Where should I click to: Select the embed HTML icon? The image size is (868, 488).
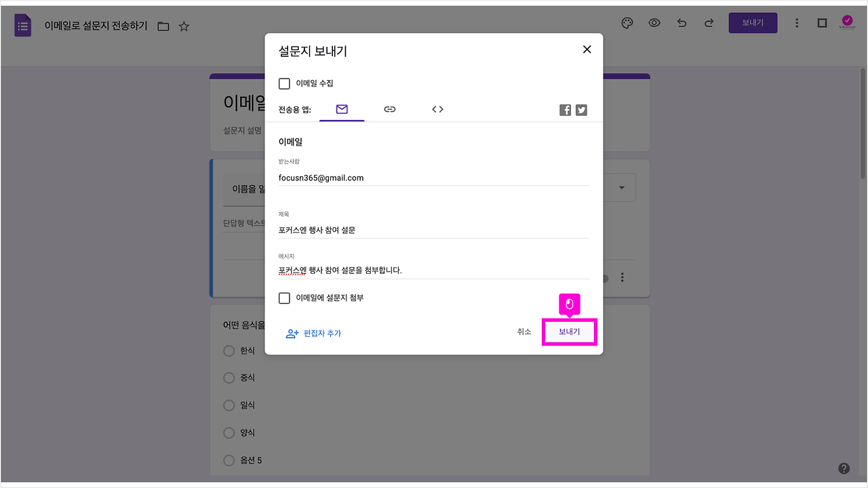pos(437,108)
